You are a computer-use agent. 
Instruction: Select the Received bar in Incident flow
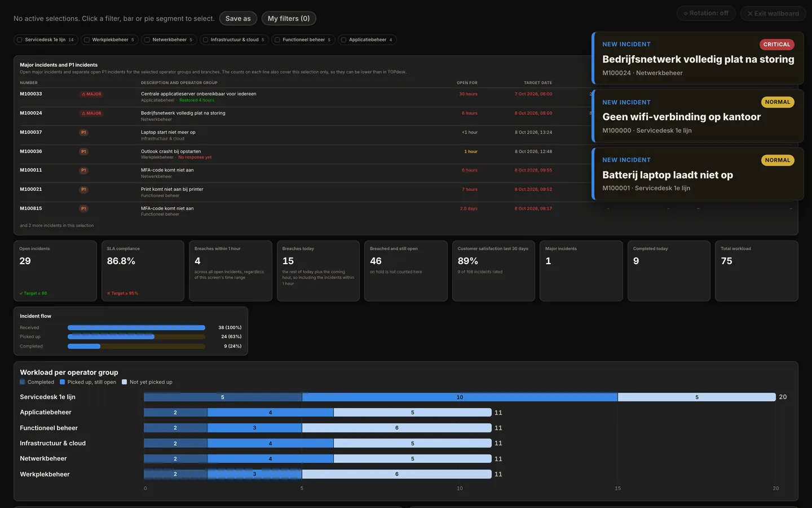point(136,328)
